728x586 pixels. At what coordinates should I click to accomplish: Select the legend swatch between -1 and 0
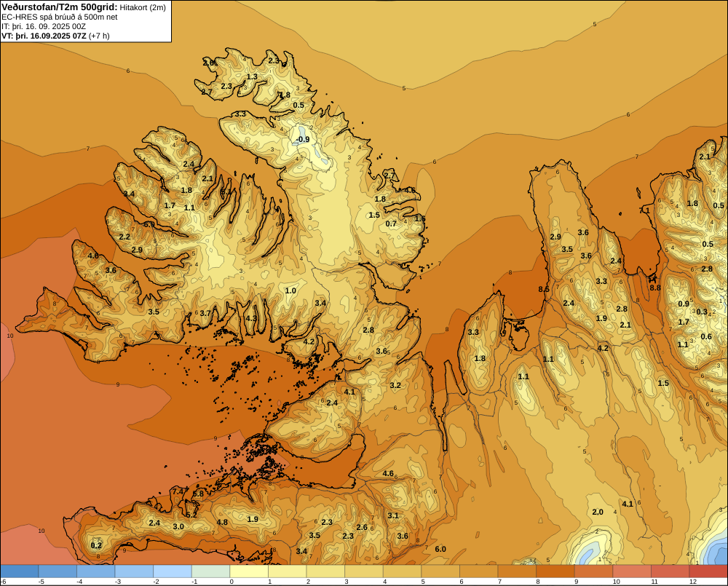[x=211, y=571]
